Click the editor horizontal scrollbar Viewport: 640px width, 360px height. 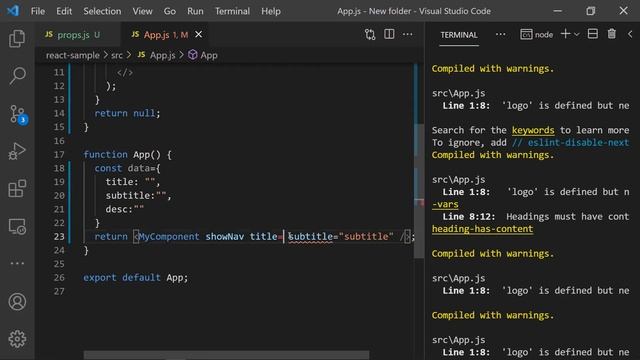click(x=227, y=355)
